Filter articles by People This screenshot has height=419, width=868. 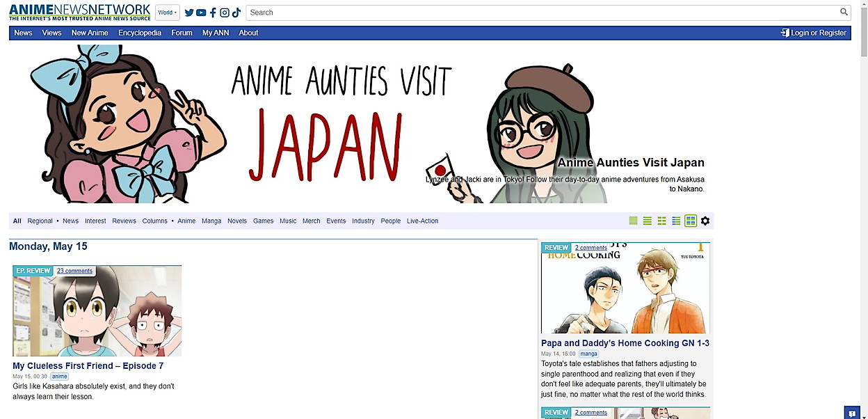(x=391, y=221)
